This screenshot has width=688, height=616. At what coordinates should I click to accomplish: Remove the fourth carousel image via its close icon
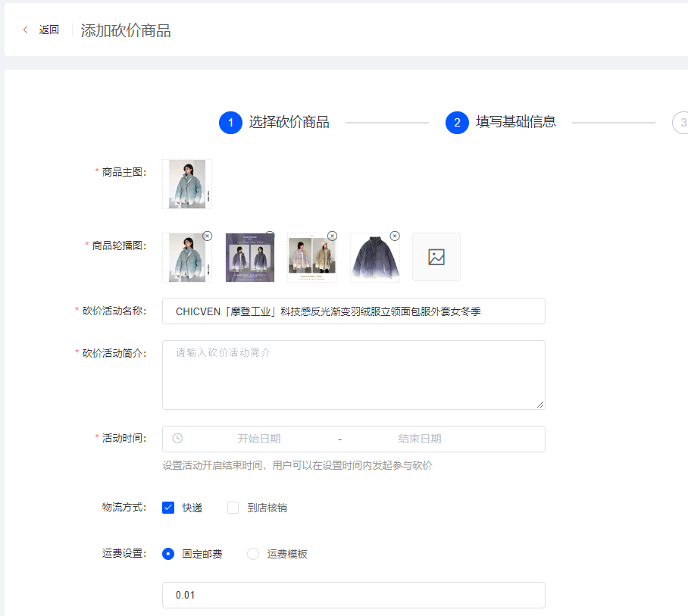tap(395, 236)
